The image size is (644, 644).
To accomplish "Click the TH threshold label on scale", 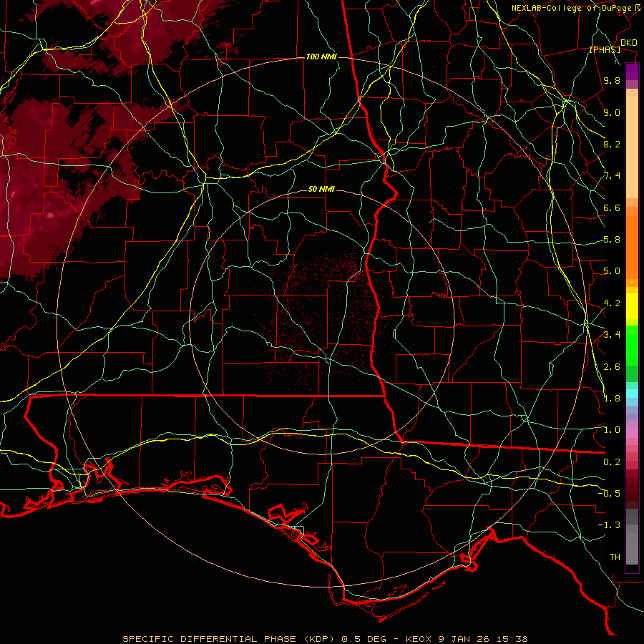I will click(x=615, y=557).
